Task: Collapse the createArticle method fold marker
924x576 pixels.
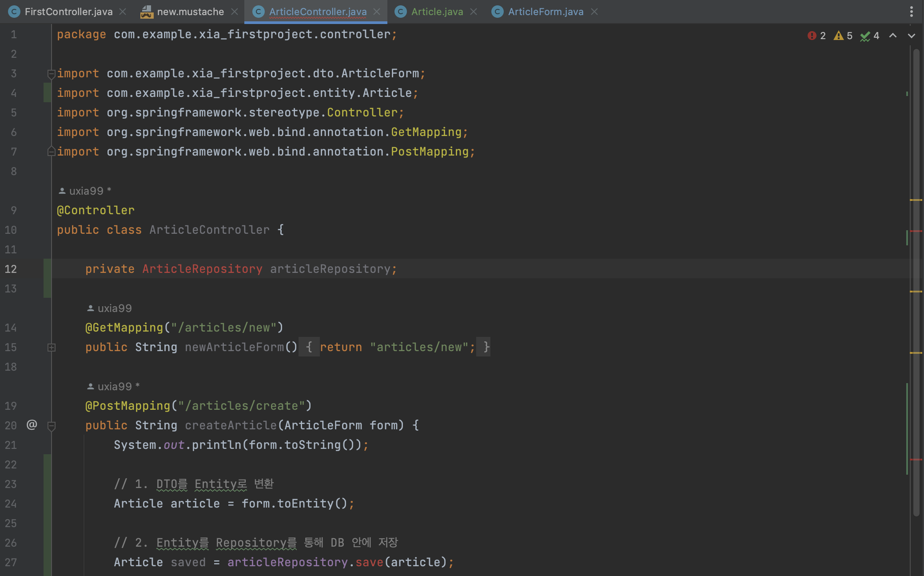Action: pos(51,426)
